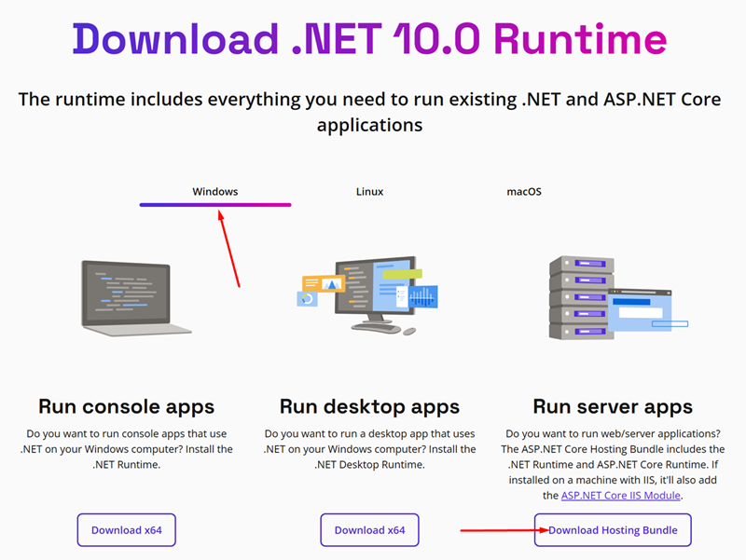Switch to the macOS tab
Image resolution: width=746 pixels, height=560 pixels.
coord(524,192)
